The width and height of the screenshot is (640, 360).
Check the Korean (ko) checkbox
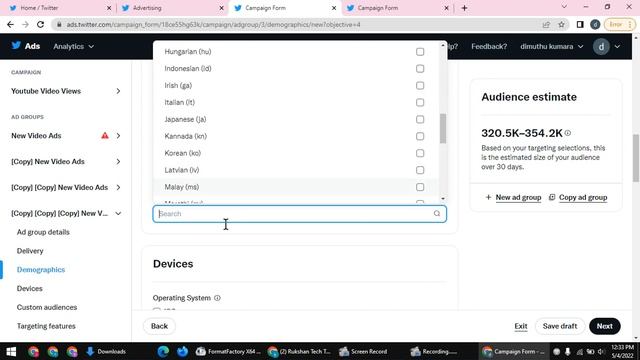[420, 153]
